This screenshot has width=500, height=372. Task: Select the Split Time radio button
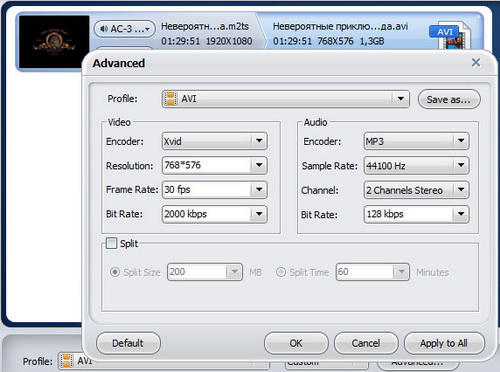tap(281, 272)
